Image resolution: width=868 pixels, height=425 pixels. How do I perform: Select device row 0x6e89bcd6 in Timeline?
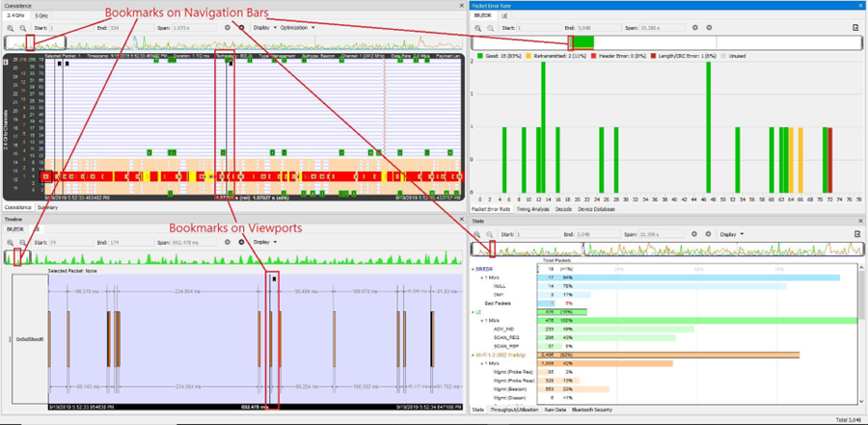click(30, 338)
